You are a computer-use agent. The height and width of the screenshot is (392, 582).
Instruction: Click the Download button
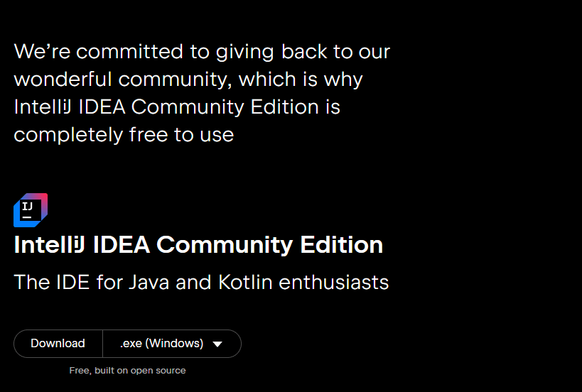tap(58, 344)
